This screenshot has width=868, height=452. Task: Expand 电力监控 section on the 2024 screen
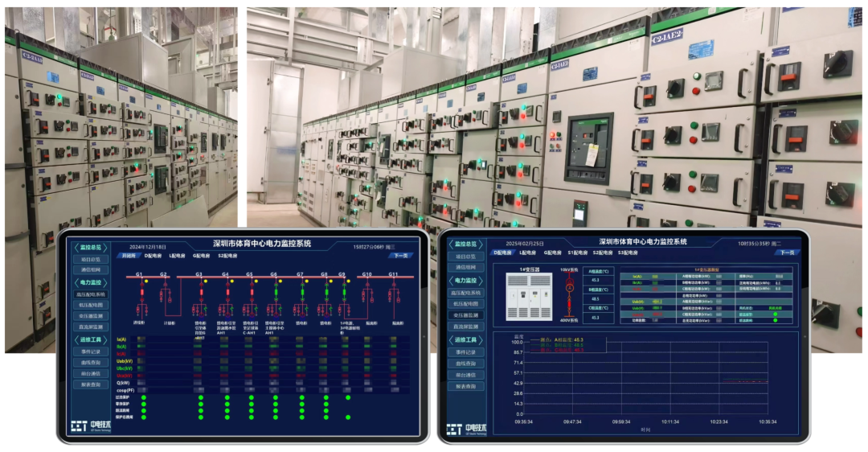click(x=91, y=282)
